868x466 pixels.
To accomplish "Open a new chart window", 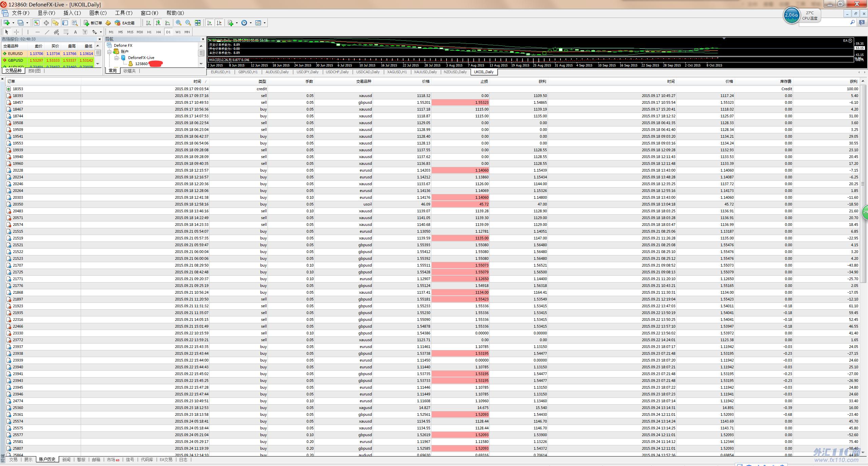I will click(6, 23).
